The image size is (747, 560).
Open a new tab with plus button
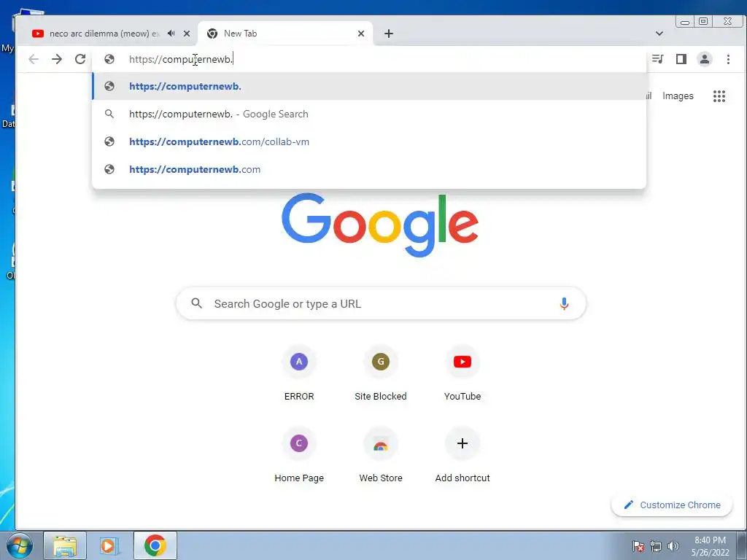click(389, 34)
